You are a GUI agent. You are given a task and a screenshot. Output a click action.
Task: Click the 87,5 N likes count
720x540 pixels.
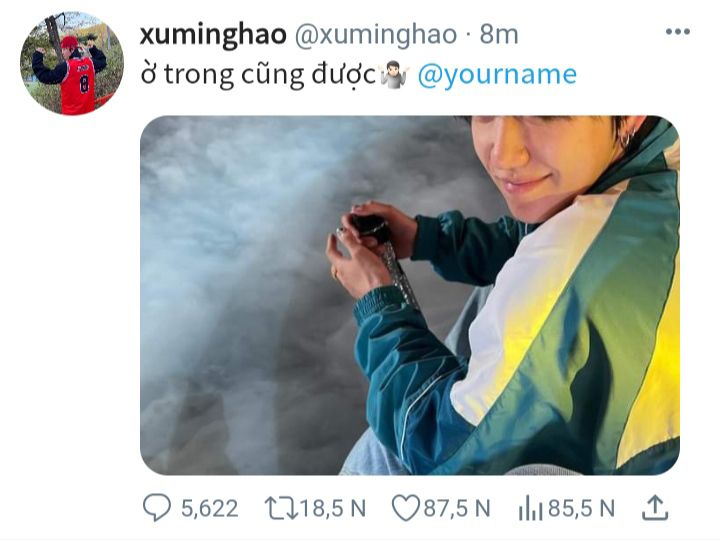tap(457, 509)
